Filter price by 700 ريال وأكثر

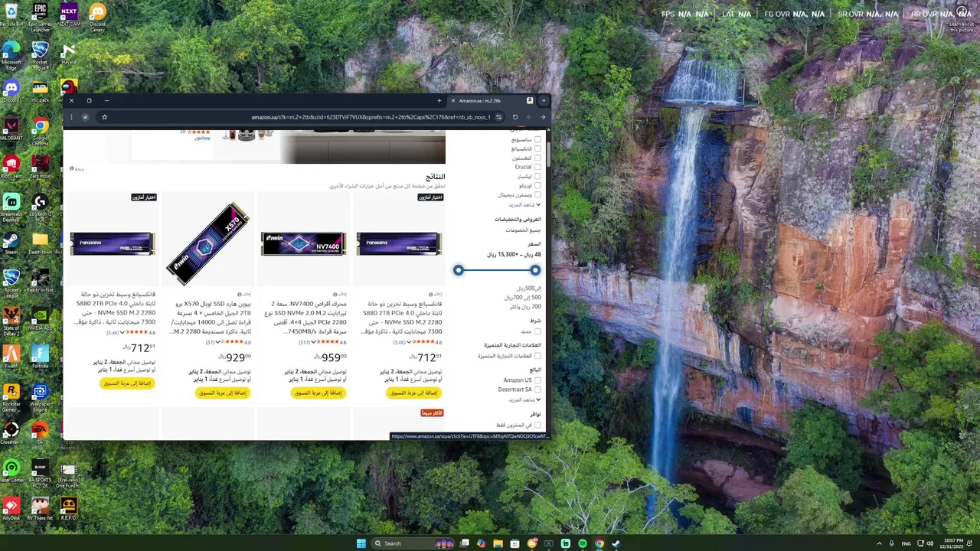click(x=524, y=307)
